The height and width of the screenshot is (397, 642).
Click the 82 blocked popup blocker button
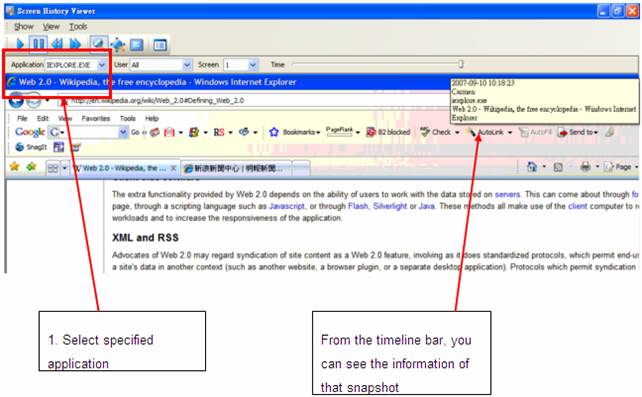point(388,132)
